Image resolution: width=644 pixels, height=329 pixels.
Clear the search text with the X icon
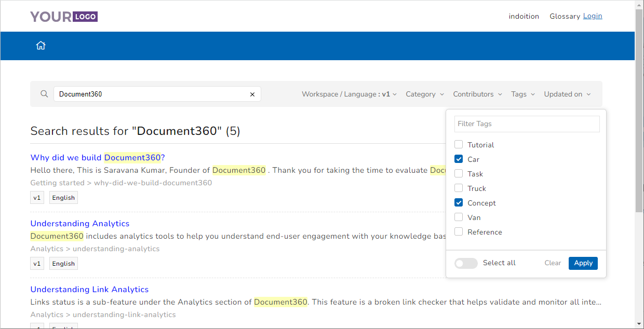pyautogui.click(x=252, y=94)
